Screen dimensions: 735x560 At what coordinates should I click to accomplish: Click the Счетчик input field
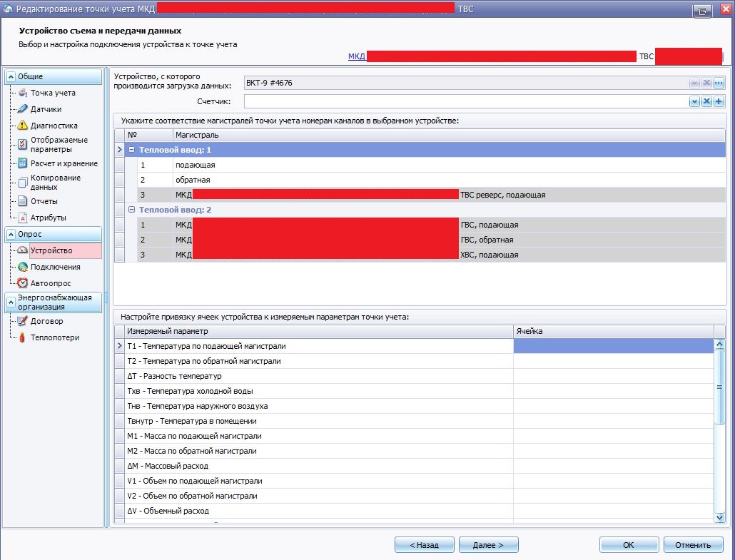tap(466, 101)
